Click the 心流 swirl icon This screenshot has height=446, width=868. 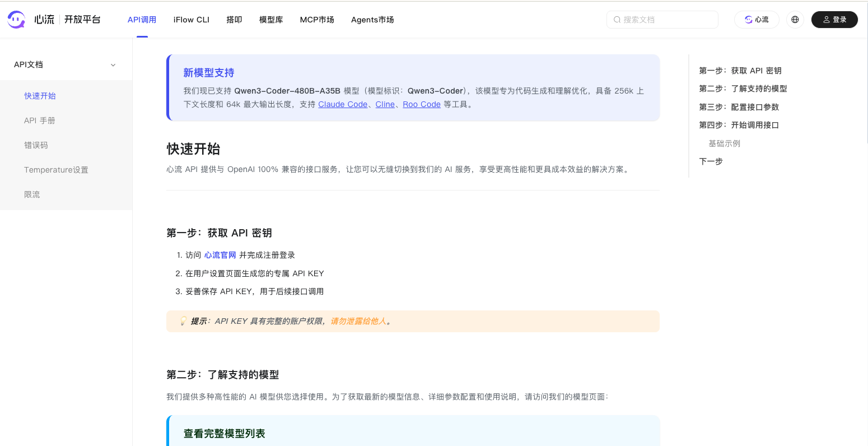pyautogui.click(x=749, y=20)
